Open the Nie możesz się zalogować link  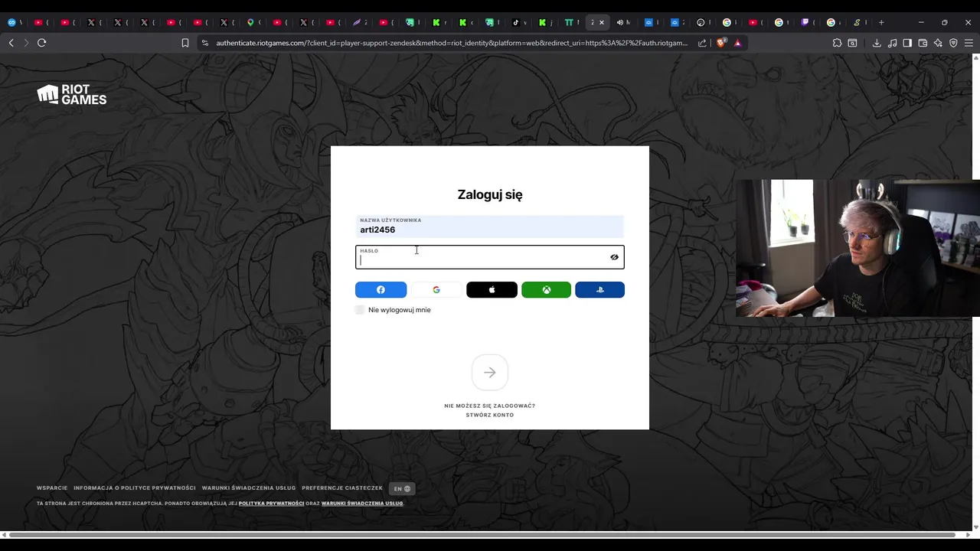(x=490, y=406)
